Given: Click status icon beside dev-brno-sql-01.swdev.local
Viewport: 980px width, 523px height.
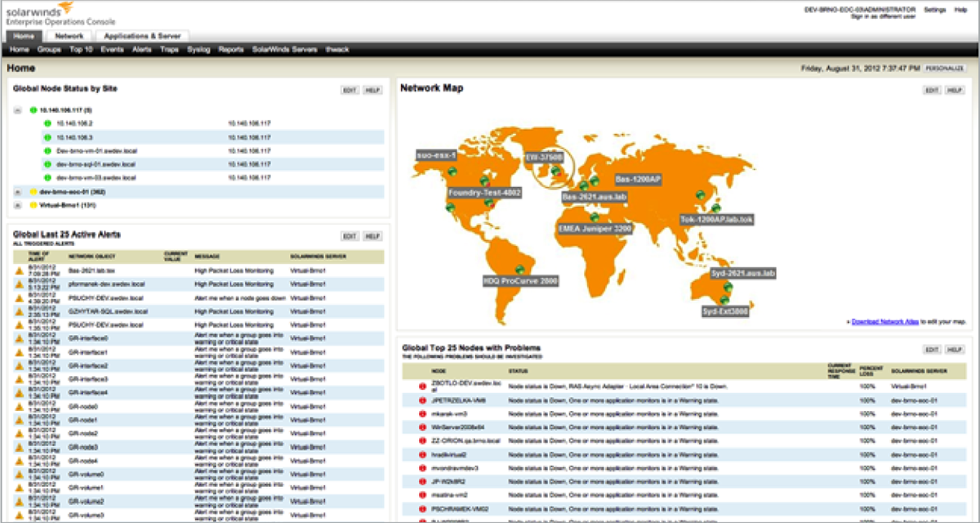Looking at the screenshot, I should [x=47, y=163].
